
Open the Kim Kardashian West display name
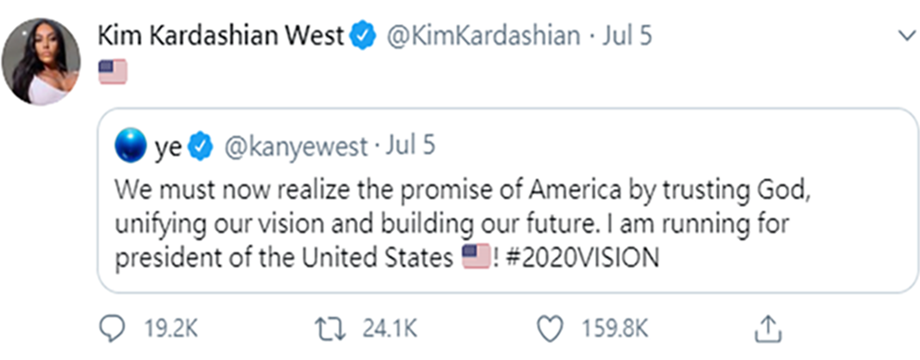click(x=221, y=37)
